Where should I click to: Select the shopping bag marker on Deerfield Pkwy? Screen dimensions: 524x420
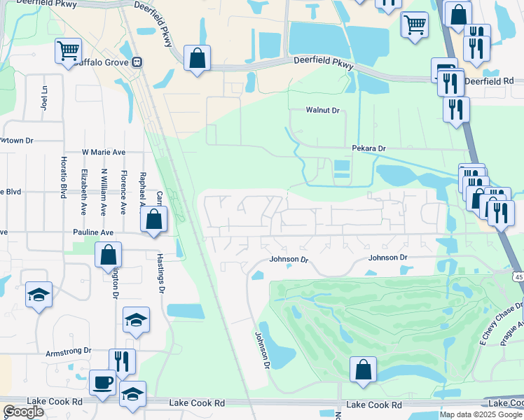pos(198,58)
